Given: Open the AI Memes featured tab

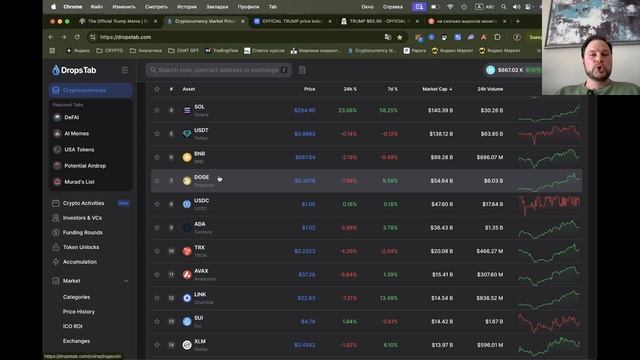Looking at the screenshot, I should coord(76,133).
